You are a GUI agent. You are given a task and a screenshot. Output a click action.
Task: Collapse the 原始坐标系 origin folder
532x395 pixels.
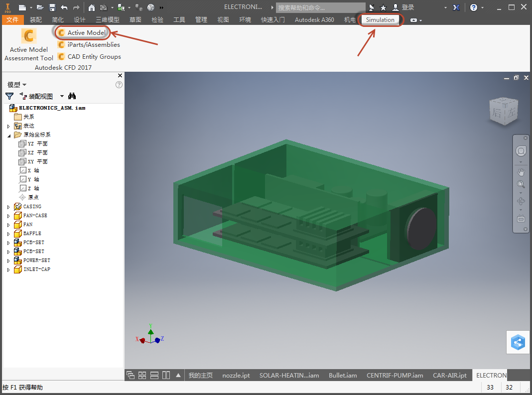(8, 135)
